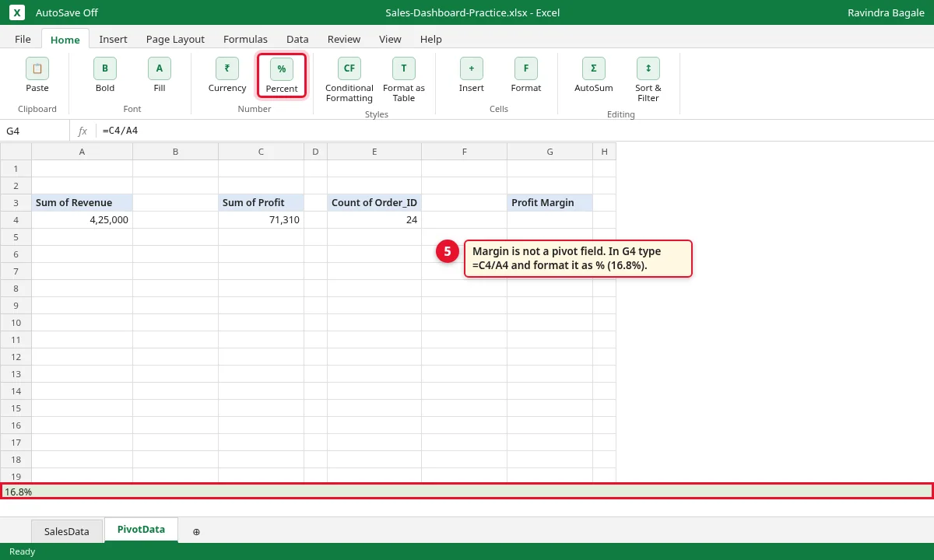The width and height of the screenshot is (934, 560).
Task: Select the cell with value 71,310
Action: pyautogui.click(x=262, y=220)
